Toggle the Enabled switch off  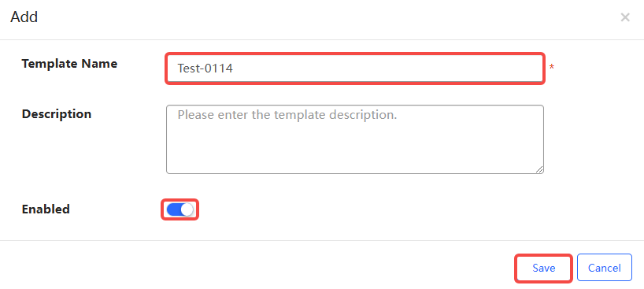180,209
